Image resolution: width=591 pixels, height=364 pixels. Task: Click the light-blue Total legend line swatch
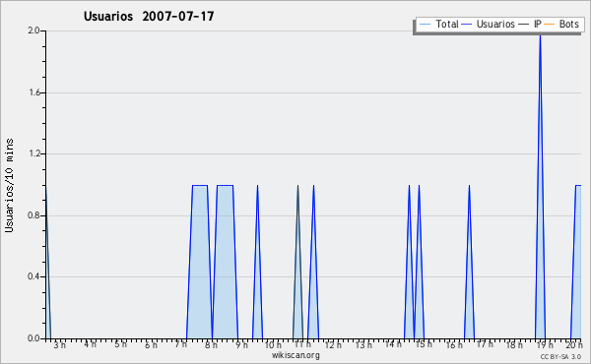tap(425, 25)
